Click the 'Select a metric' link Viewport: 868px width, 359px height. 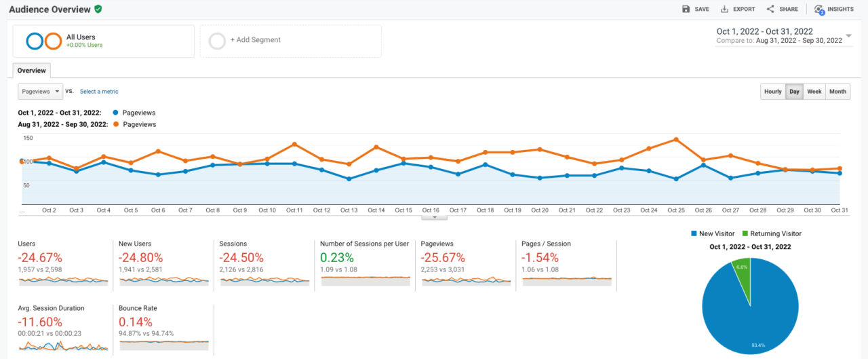pos(99,92)
